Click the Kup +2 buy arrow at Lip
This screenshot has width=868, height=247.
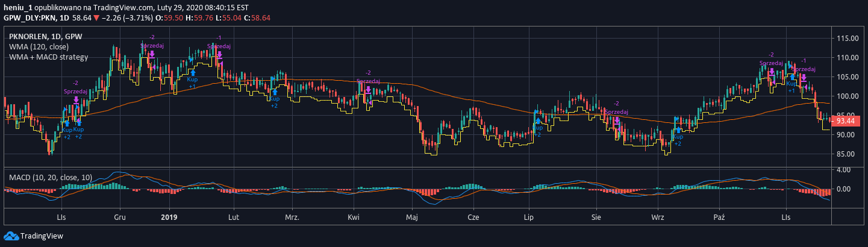[x=538, y=121]
